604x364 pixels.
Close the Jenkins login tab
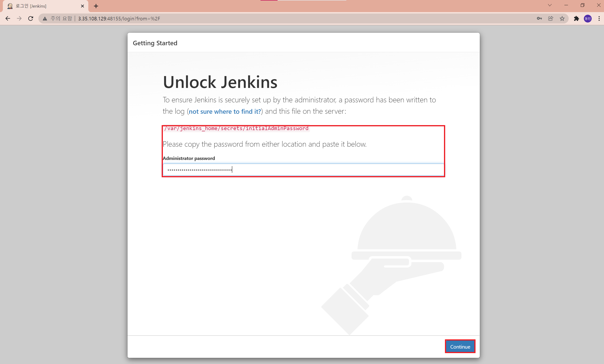82,6
